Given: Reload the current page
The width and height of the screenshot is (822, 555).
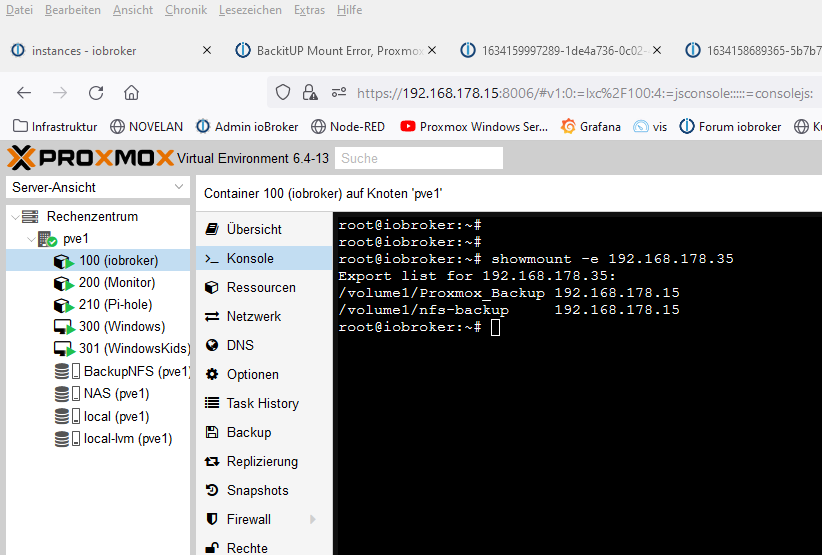Looking at the screenshot, I should (96, 93).
